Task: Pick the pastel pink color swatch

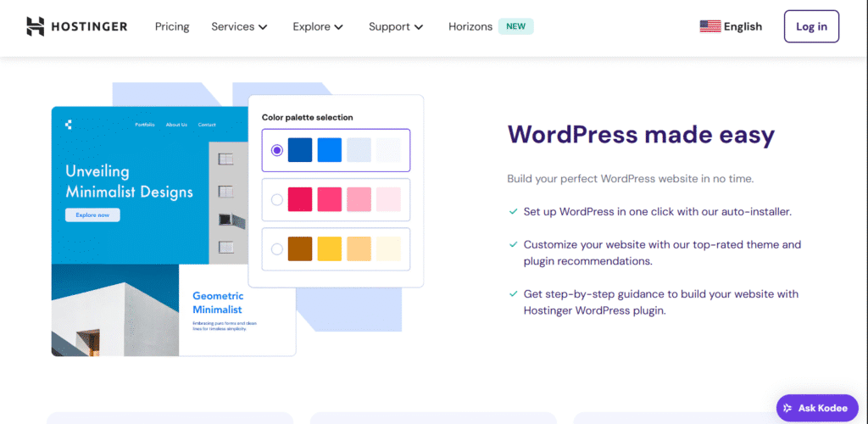Action: click(x=359, y=199)
